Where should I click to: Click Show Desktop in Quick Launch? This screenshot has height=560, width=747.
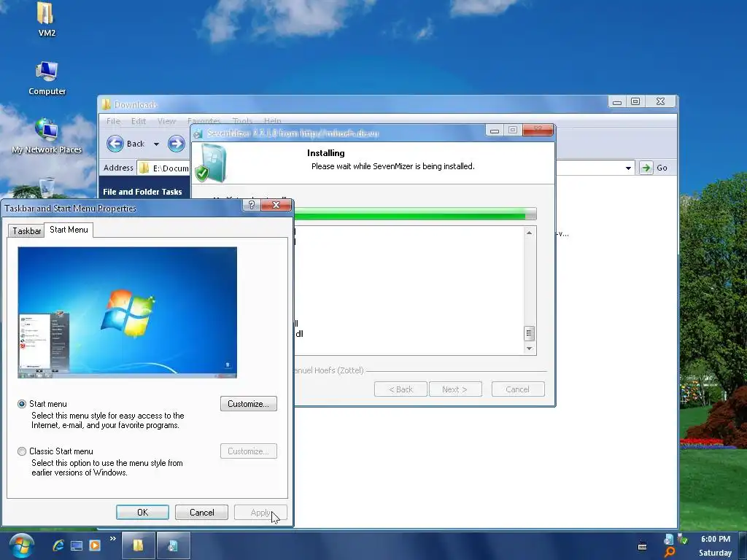(76, 545)
